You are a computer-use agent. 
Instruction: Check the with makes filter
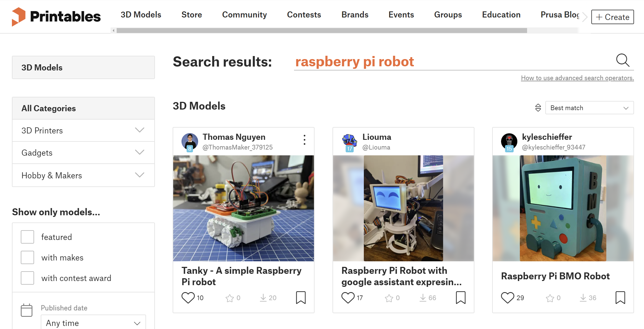(x=27, y=257)
